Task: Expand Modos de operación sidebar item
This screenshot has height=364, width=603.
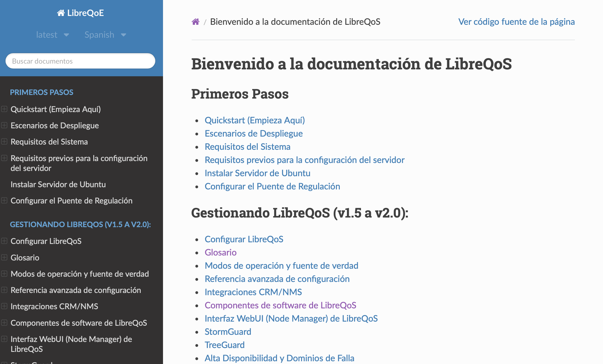Action: pos(4,274)
